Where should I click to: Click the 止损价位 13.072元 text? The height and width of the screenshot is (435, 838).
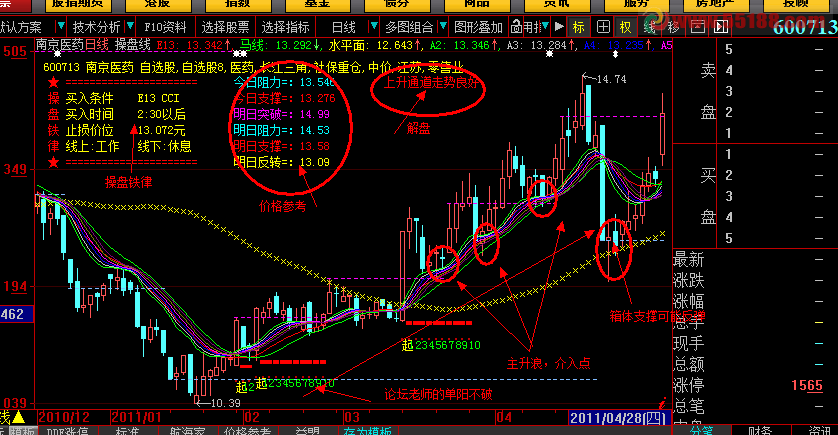click(125, 130)
